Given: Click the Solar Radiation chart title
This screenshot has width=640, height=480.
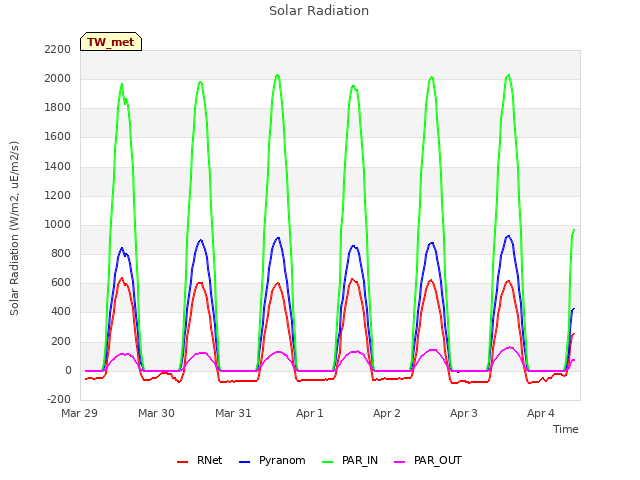Looking at the screenshot, I should click(x=319, y=11).
